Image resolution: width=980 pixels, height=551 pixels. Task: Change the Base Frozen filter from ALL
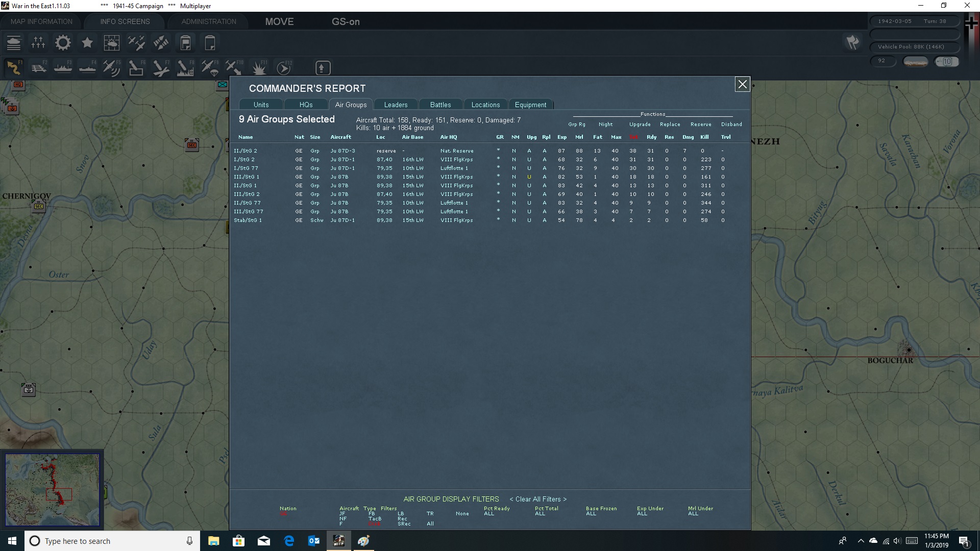pos(591,514)
